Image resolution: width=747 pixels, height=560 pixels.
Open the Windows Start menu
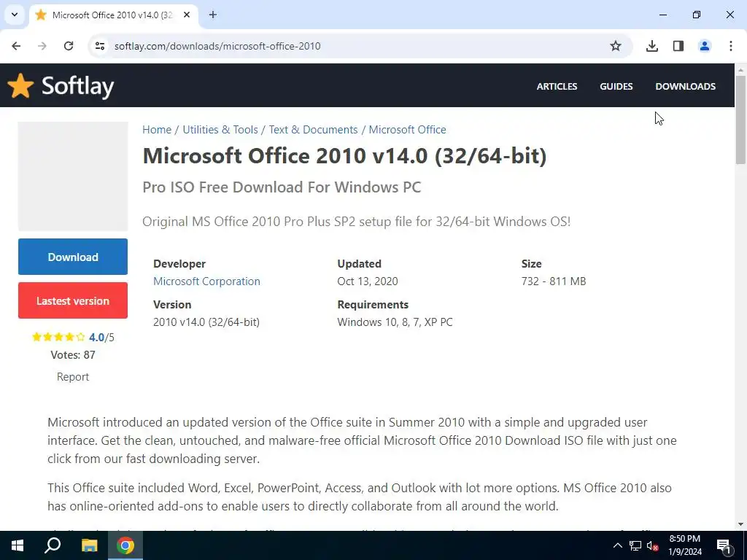[18, 545]
